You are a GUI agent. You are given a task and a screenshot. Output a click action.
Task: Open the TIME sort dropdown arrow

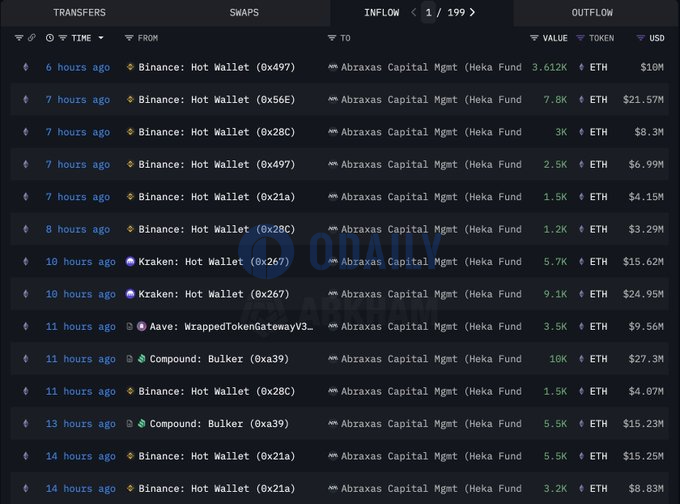tap(101, 38)
